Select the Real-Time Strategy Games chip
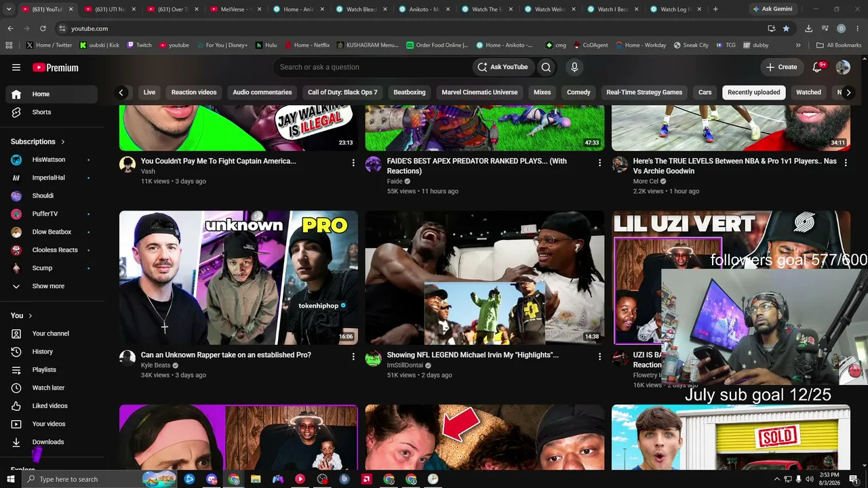 pyautogui.click(x=644, y=92)
